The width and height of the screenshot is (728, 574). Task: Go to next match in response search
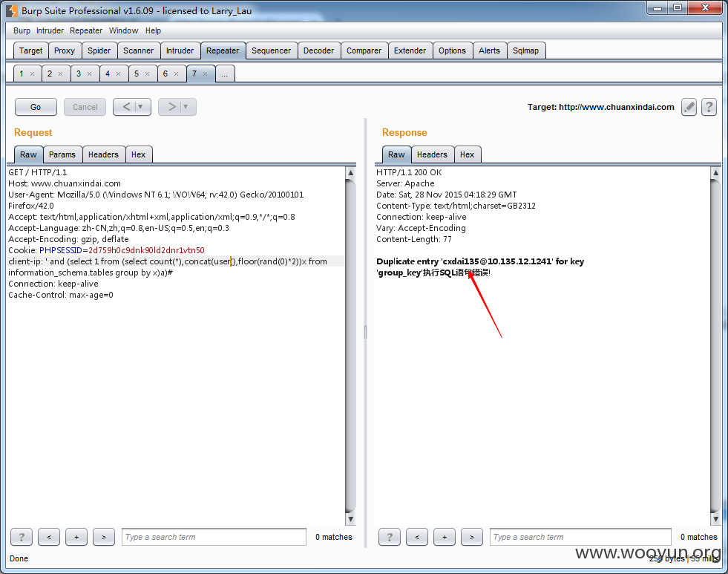pos(472,538)
